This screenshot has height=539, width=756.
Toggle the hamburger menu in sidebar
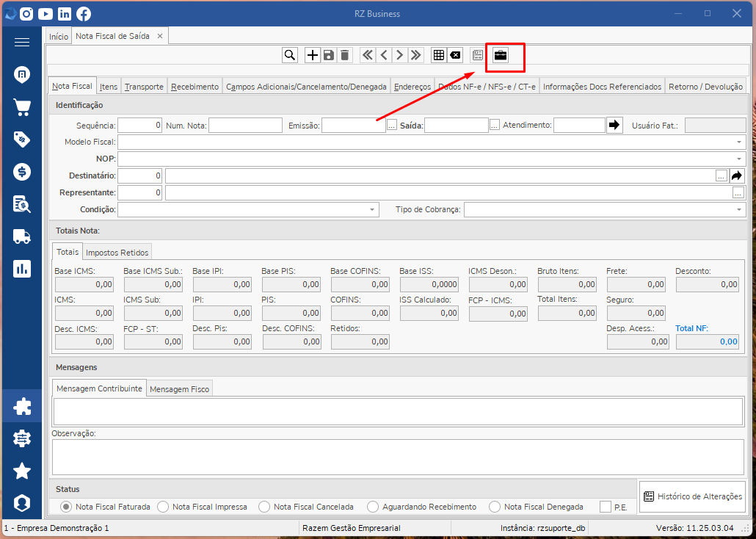(x=22, y=43)
